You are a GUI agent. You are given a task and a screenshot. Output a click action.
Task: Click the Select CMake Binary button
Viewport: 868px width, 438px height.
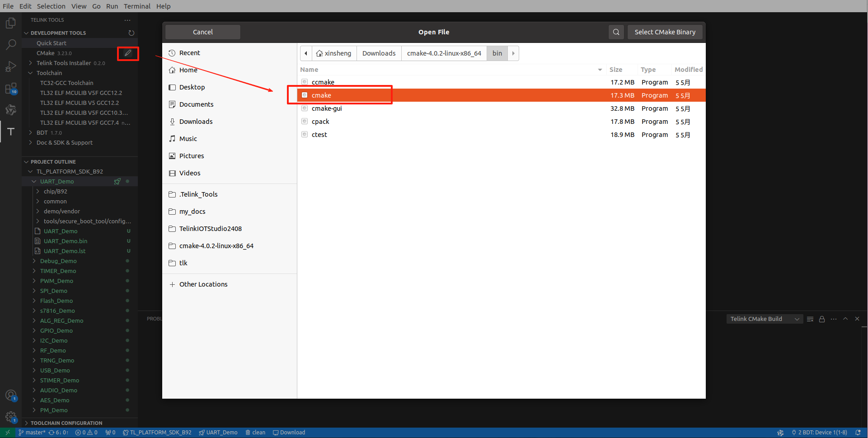665,32
